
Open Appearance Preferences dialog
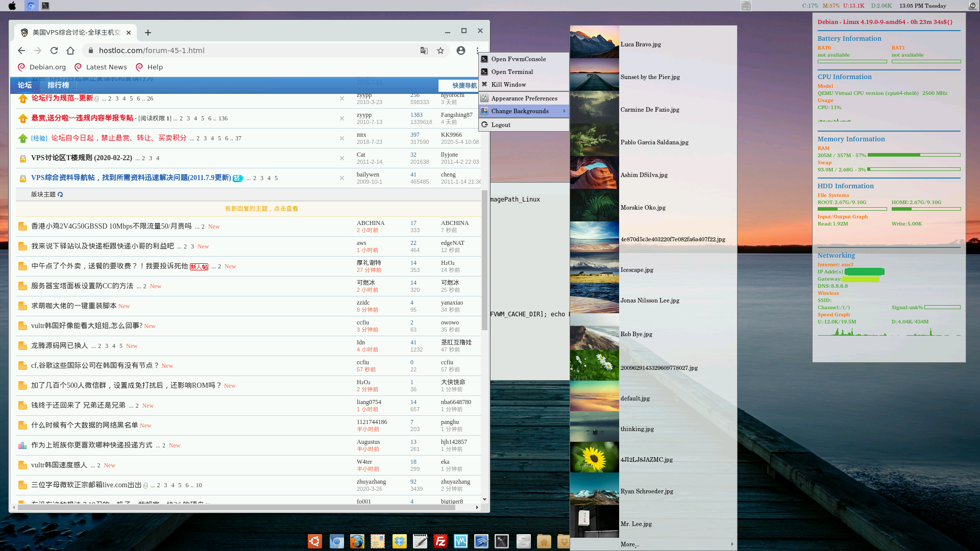click(524, 98)
